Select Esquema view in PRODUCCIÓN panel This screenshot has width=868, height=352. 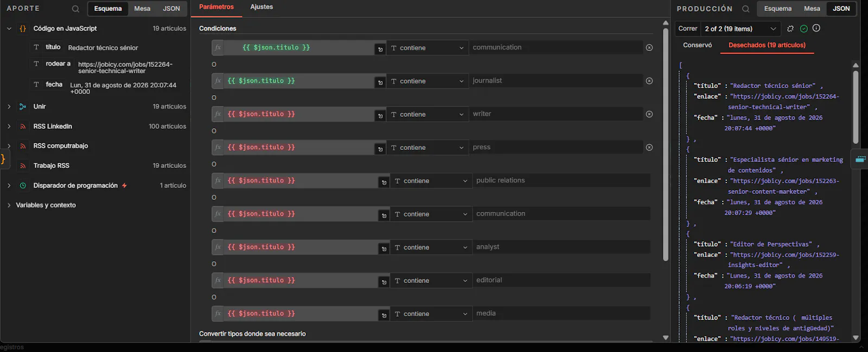tap(778, 9)
